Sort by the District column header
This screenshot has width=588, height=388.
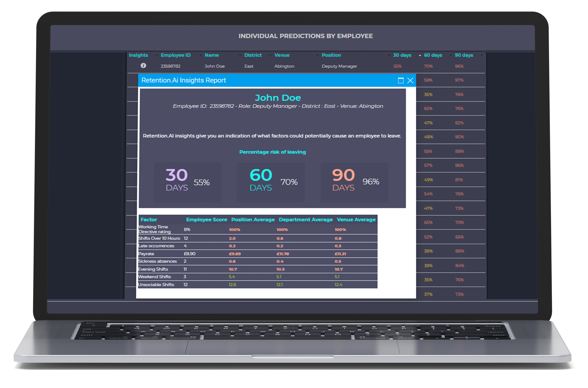point(253,55)
